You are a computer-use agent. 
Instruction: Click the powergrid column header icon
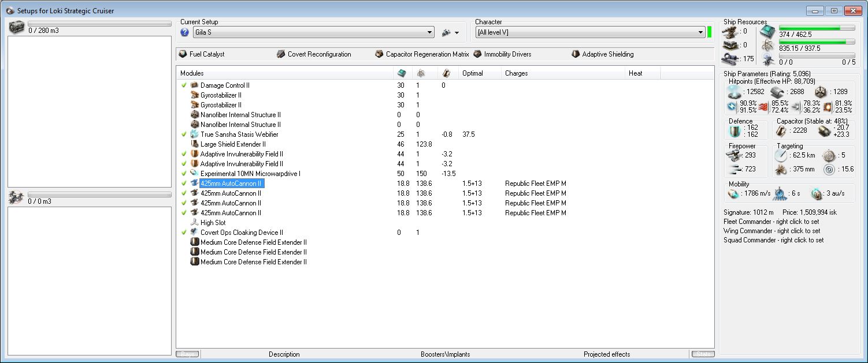[x=421, y=73]
